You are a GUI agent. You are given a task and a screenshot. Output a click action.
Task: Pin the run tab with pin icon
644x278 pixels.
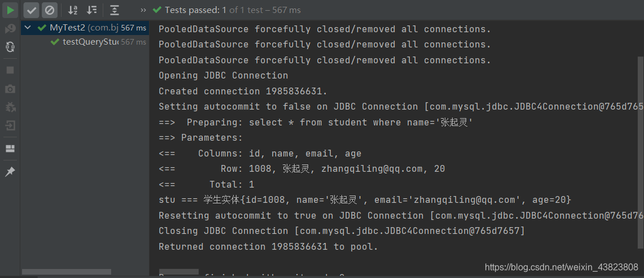(x=10, y=172)
